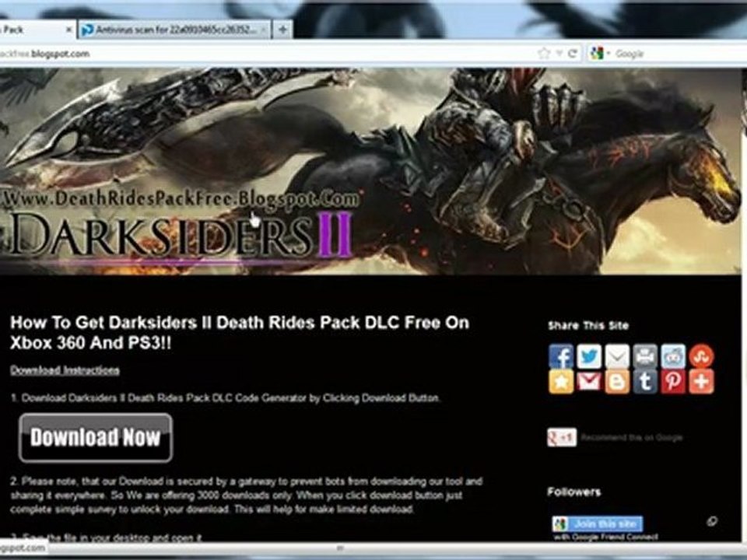Click the Email envelope share icon
Image resolution: width=747 pixels, height=560 pixels.
coord(617,356)
